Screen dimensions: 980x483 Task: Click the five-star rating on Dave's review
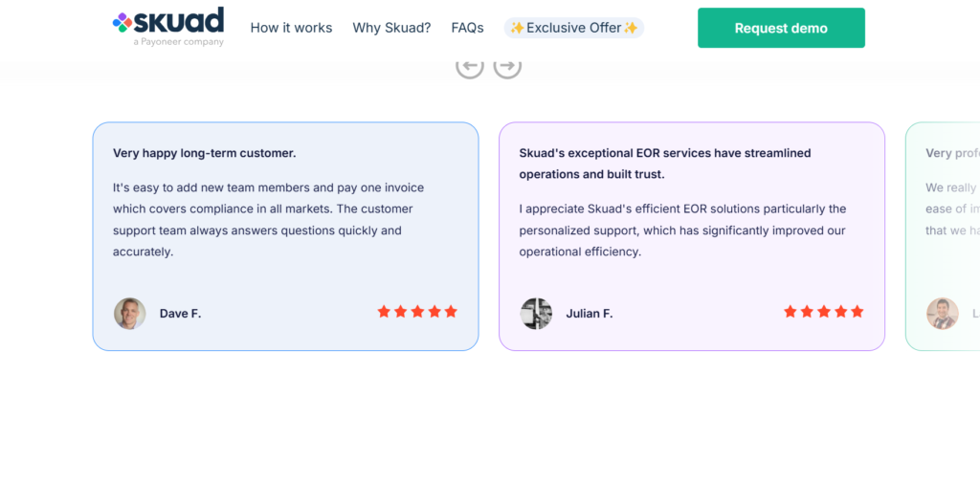pyautogui.click(x=417, y=312)
